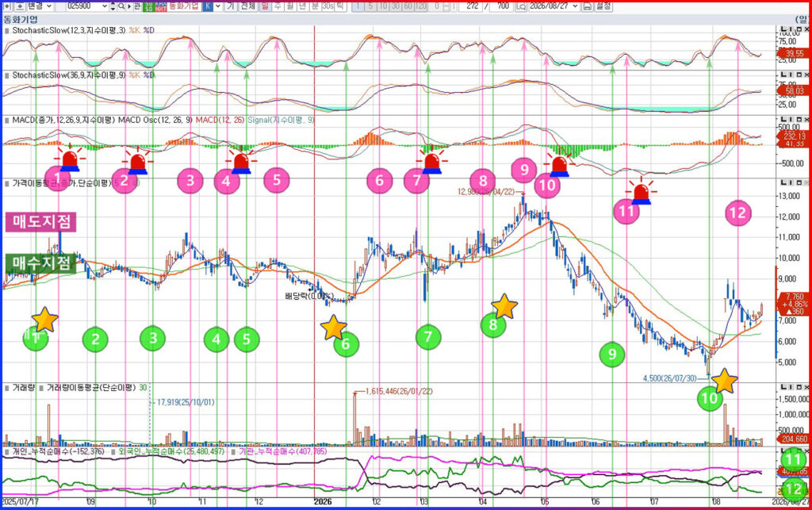Click the stock search magnifier icon

121,6
